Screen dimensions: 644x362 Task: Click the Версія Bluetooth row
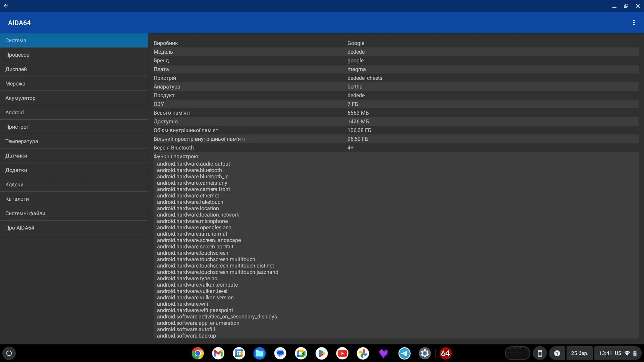point(396,147)
